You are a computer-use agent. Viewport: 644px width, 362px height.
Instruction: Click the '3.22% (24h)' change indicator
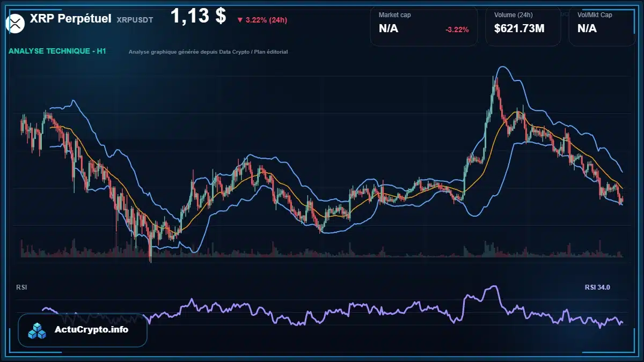262,20
